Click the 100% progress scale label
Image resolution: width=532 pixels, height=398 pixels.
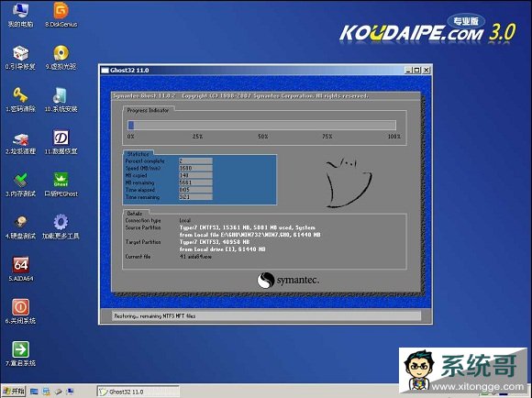coord(393,137)
